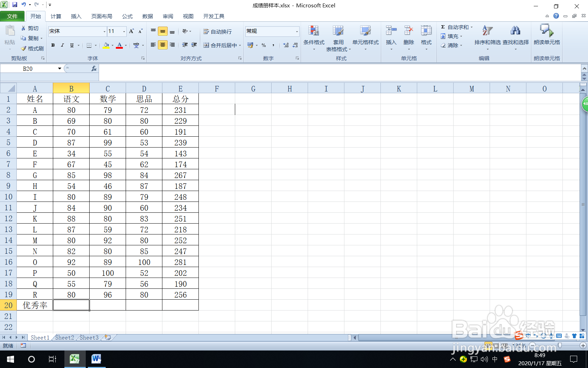The height and width of the screenshot is (368, 588).
Task: Click the text orientation icon
Action: point(185,31)
